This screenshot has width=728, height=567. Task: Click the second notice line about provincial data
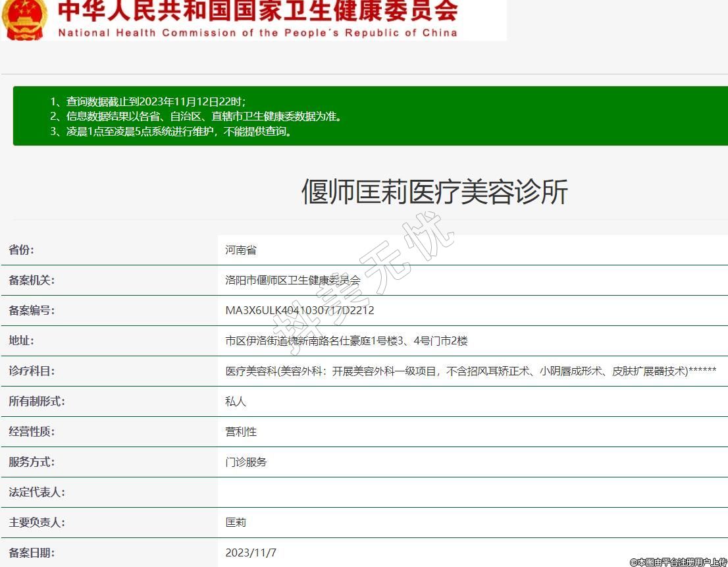196,117
